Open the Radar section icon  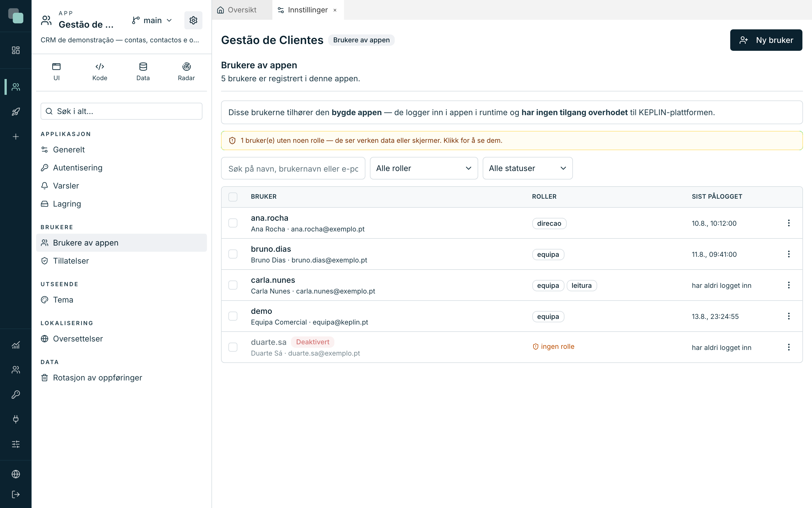tap(186, 67)
